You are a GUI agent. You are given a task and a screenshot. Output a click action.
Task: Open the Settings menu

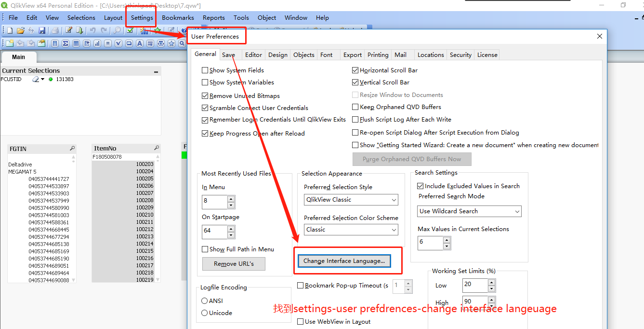click(142, 18)
